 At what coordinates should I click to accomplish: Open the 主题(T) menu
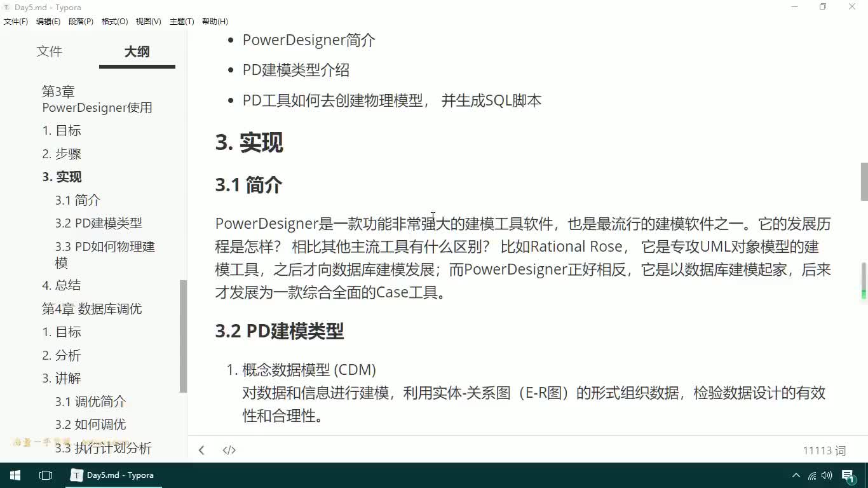(182, 22)
